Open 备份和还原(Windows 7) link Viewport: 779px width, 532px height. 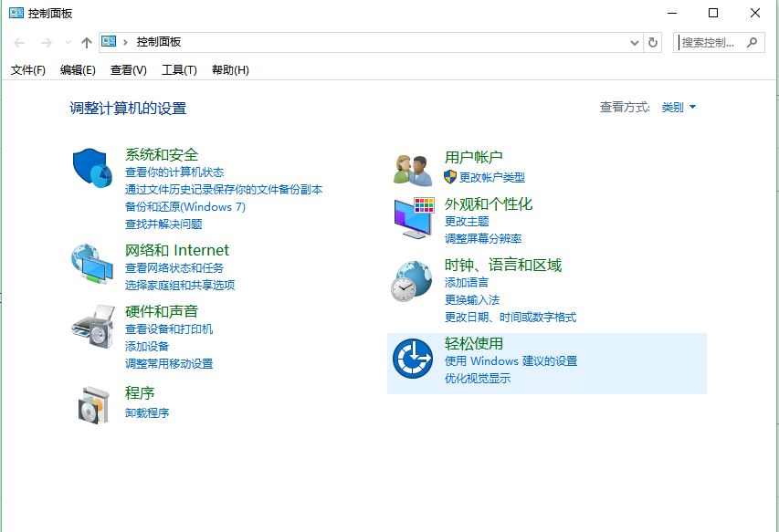point(185,207)
